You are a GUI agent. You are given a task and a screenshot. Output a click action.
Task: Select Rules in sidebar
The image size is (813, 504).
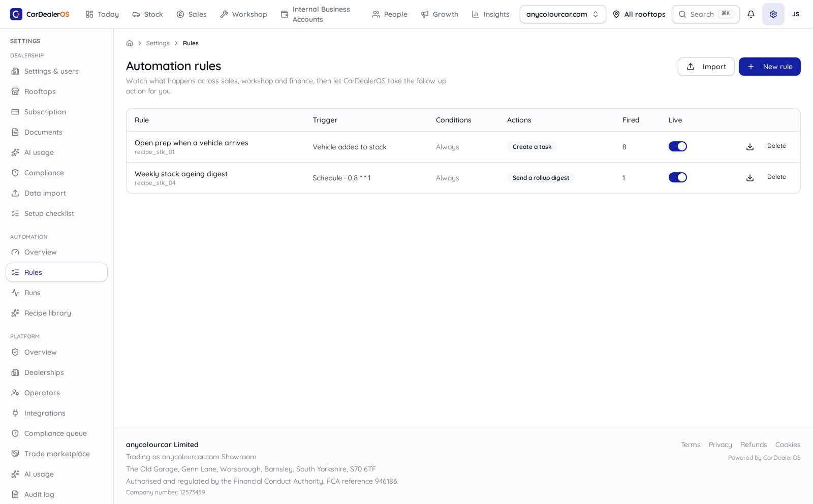tap(56, 272)
